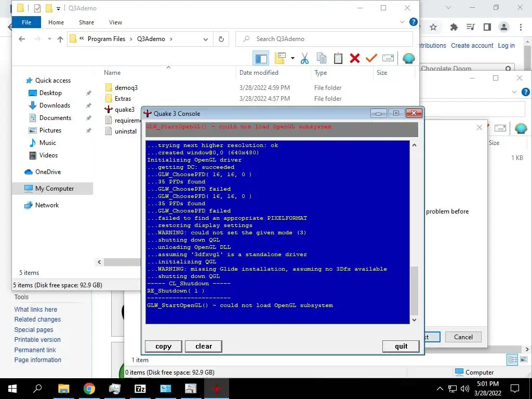
Task: Click console scrollbar down arrow
Action: [414, 320]
